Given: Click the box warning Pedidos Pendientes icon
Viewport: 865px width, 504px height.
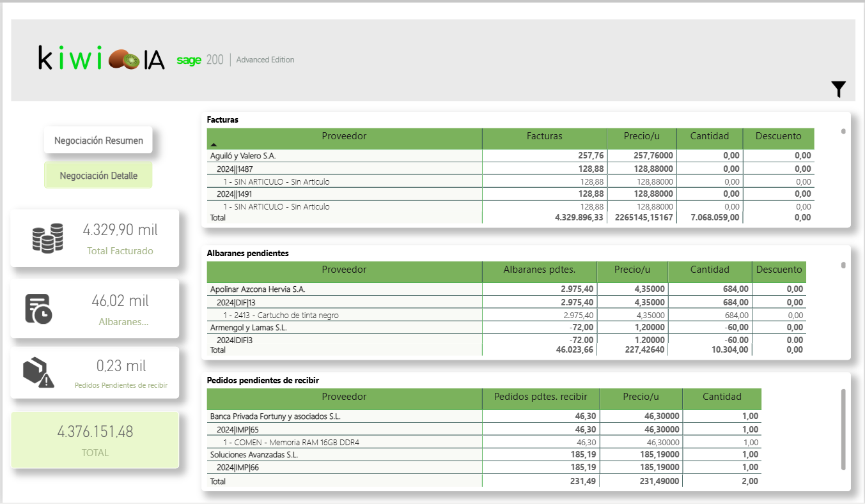Looking at the screenshot, I should [x=38, y=372].
